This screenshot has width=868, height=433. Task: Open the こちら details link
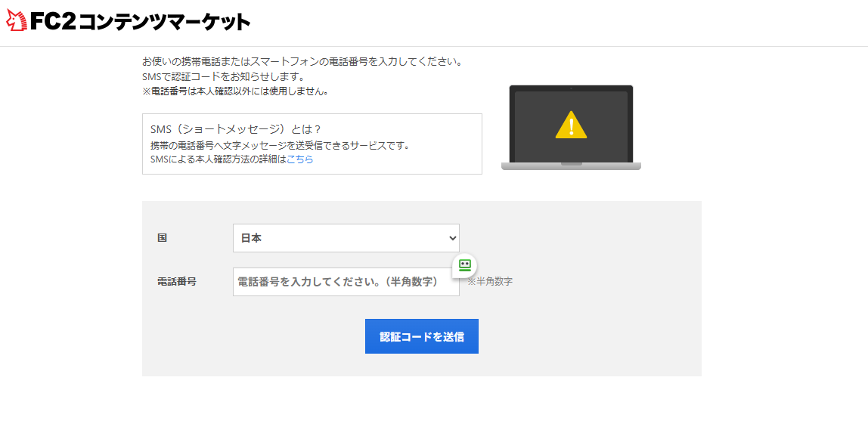coord(299,159)
